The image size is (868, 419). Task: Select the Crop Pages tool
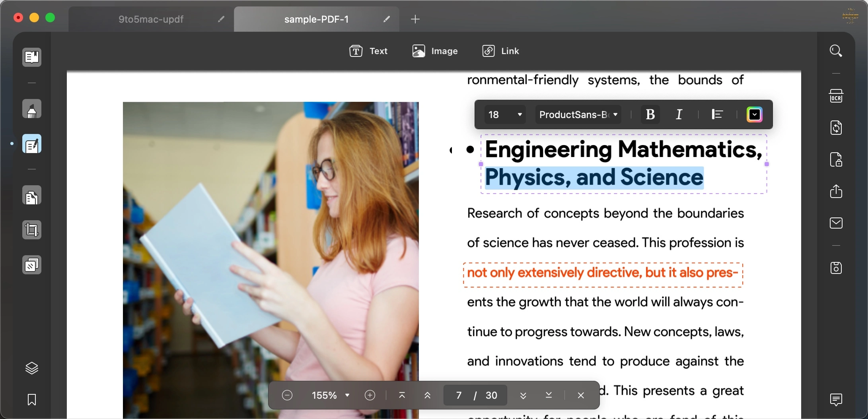click(x=32, y=230)
